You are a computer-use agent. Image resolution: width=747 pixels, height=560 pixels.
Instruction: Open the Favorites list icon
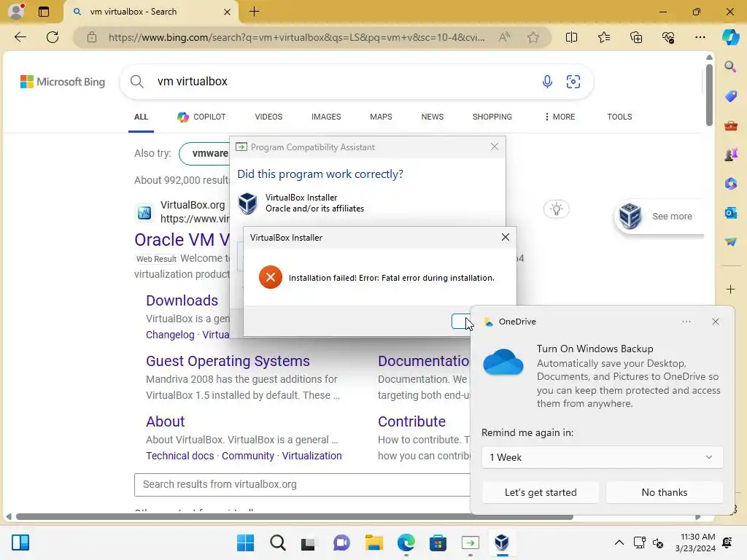[x=603, y=37]
